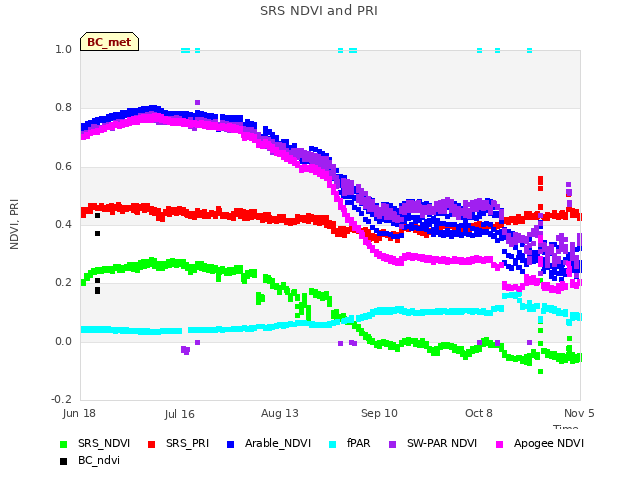Click the blue Arable_NDVI legend swatch
The image size is (640, 480).
point(230,444)
